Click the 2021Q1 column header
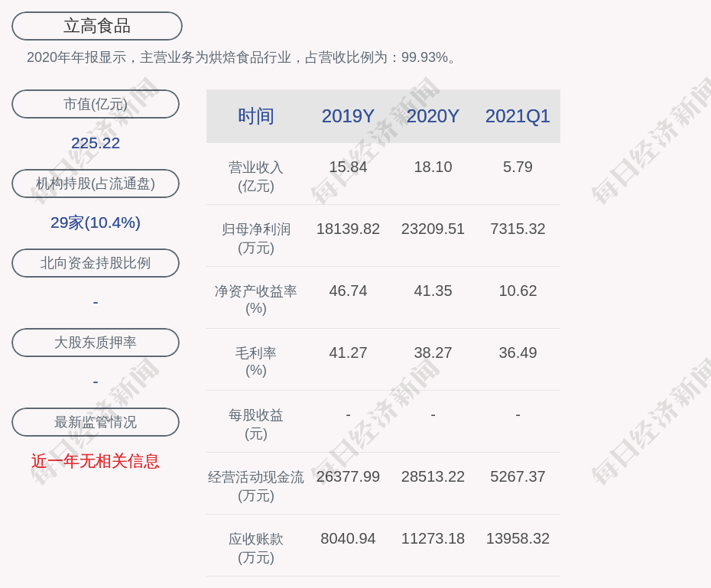This screenshot has height=588, width=711. [518, 116]
